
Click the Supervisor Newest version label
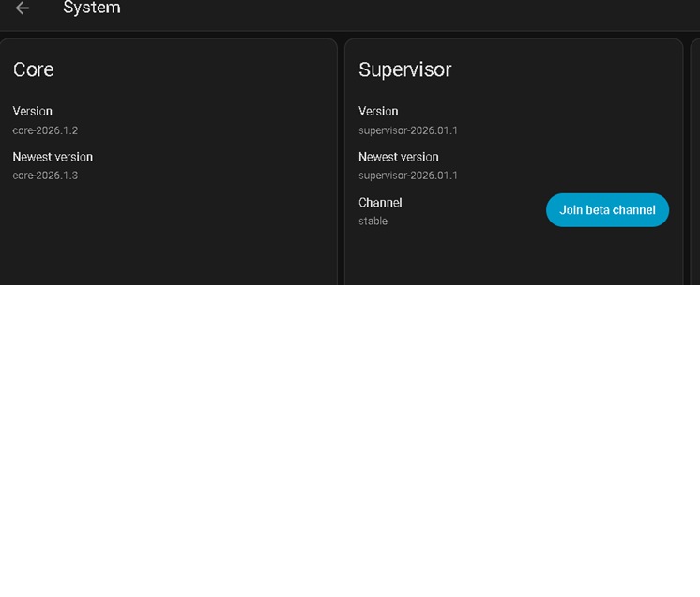point(398,157)
